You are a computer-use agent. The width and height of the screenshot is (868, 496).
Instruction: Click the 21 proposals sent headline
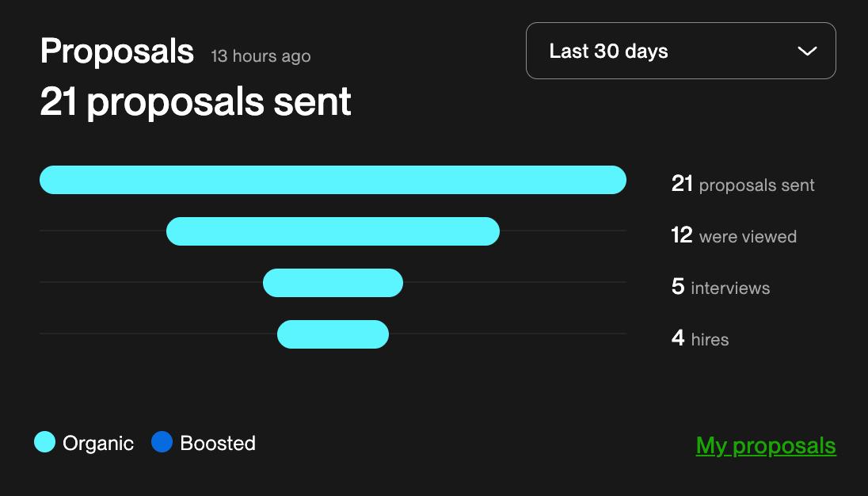[196, 101]
